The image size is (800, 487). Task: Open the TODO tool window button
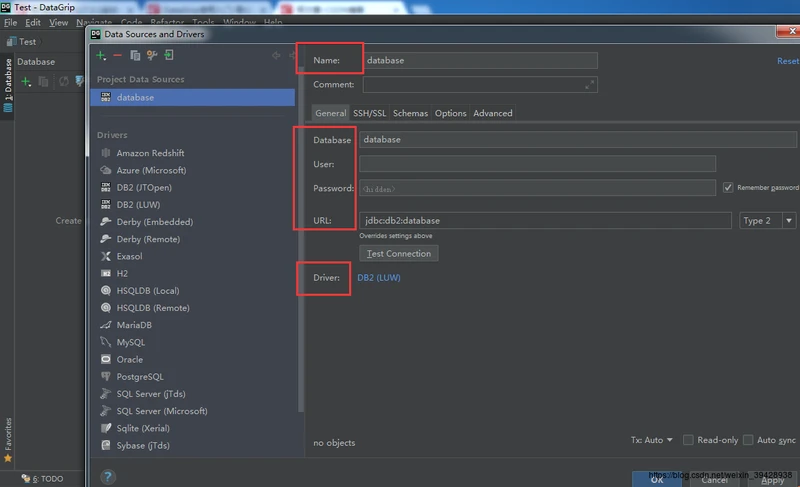pos(43,479)
